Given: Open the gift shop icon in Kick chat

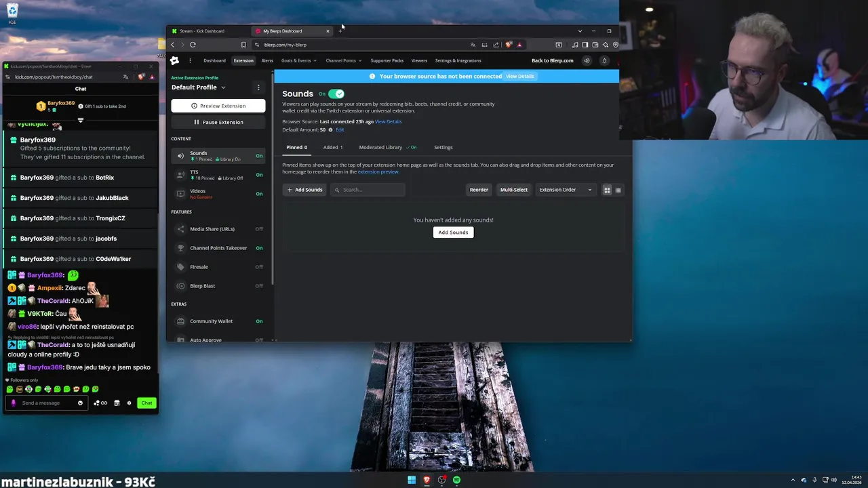Looking at the screenshot, I should (117, 403).
